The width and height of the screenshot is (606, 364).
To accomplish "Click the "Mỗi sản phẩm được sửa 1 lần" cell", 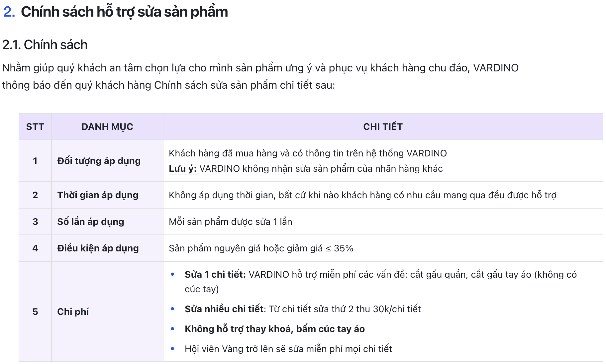I will (x=230, y=222).
